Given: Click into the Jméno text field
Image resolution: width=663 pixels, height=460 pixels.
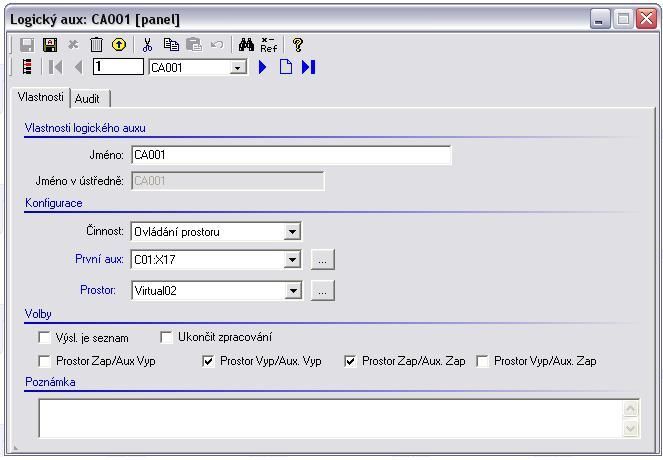Looking at the screenshot, I should coord(290,155).
